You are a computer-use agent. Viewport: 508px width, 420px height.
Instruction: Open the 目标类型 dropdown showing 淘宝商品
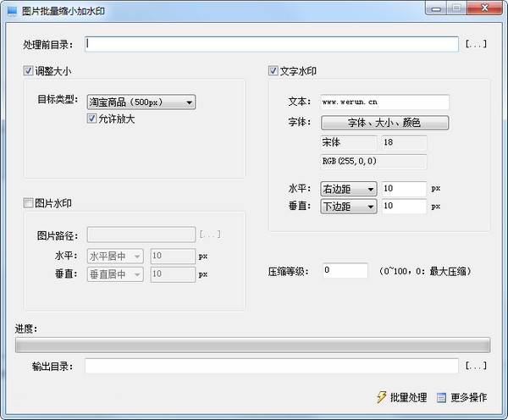click(141, 102)
